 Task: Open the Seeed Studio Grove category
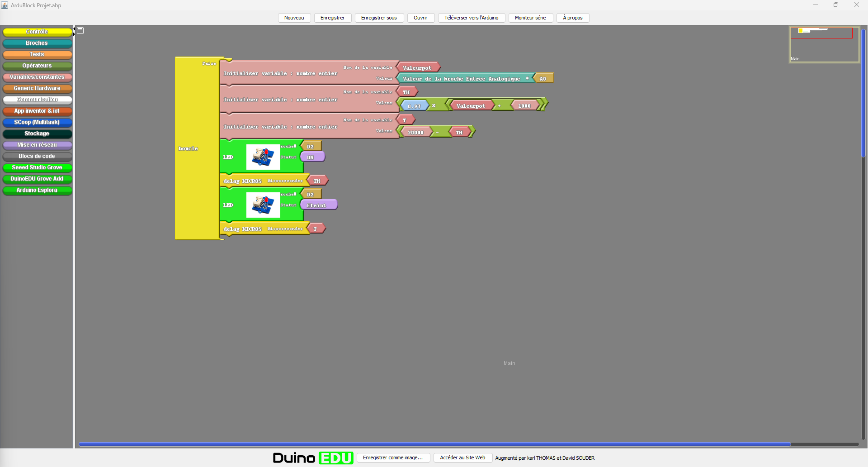(37, 167)
